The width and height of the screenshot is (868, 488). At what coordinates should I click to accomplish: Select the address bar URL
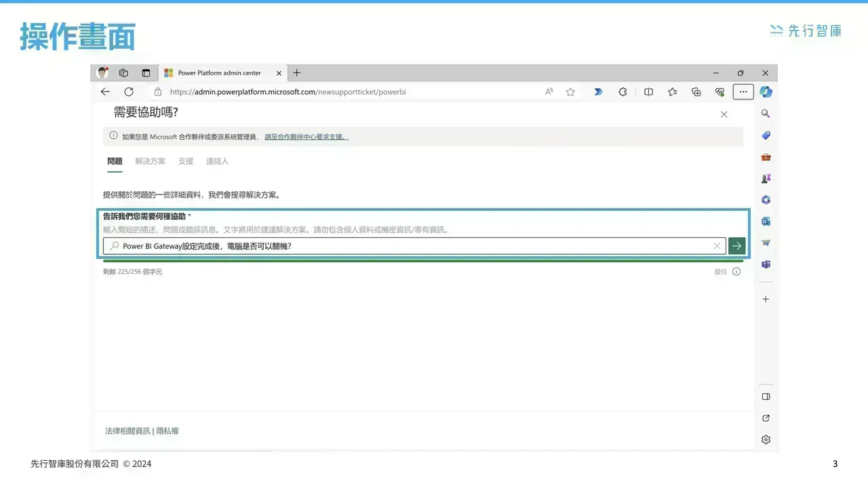[288, 92]
